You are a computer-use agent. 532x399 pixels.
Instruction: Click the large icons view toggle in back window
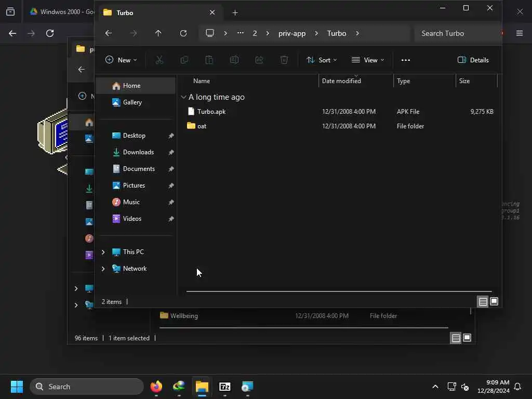467,338
